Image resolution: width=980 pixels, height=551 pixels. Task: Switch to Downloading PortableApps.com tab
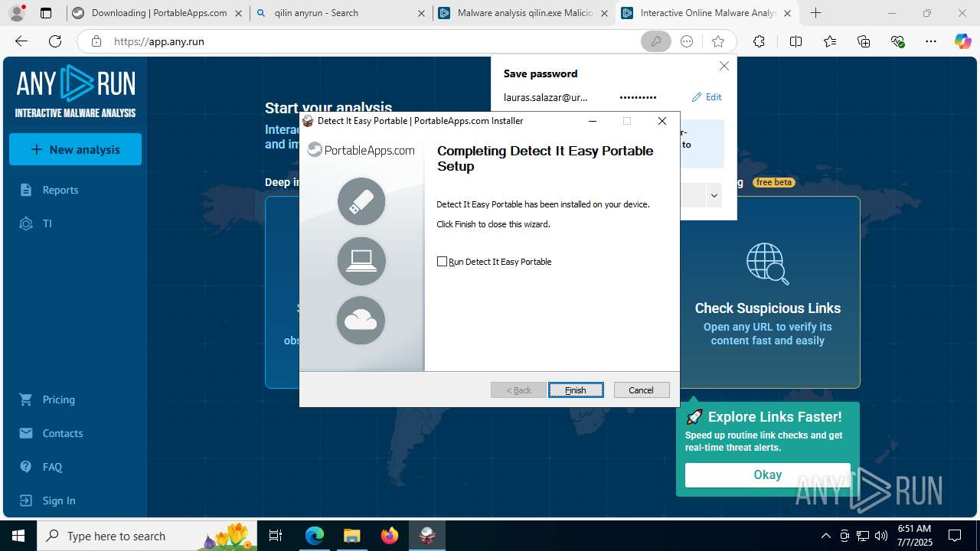158,13
